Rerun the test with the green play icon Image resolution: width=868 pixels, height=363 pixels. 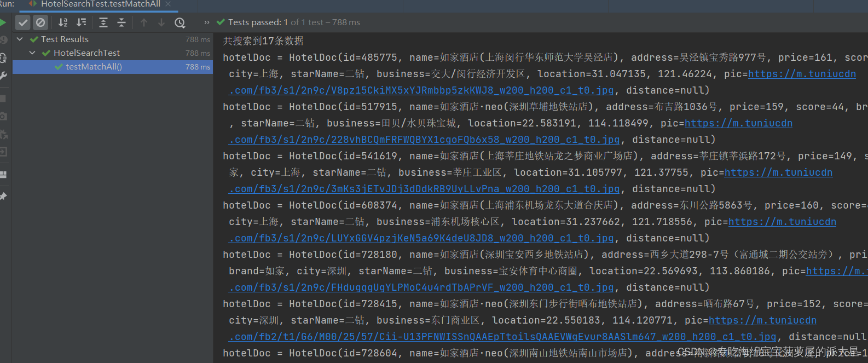[3, 22]
